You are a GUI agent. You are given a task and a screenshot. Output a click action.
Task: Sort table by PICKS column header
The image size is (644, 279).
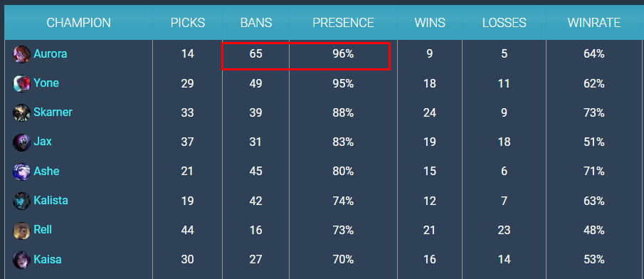pyautogui.click(x=188, y=23)
